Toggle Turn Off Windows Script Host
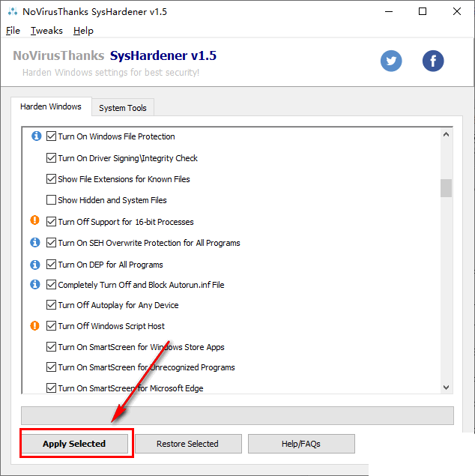Image resolution: width=475 pixels, height=476 pixels. (x=51, y=326)
